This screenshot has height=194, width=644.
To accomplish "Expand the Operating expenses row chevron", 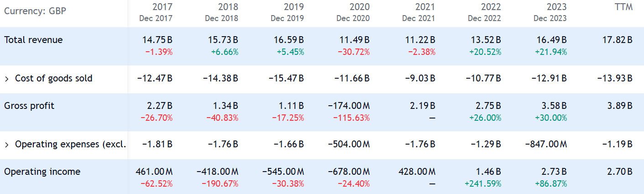I will coord(7,145).
